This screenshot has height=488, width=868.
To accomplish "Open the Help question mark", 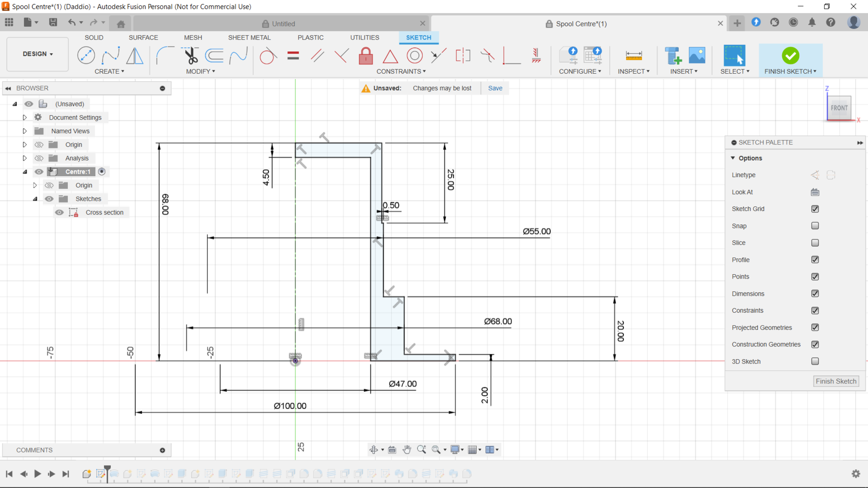I will coord(830,22).
